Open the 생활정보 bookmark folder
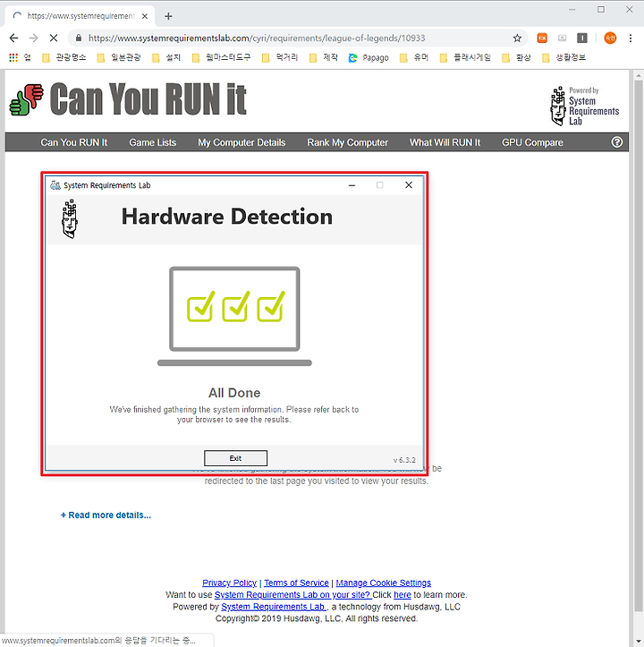644x647 pixels. coord(564,57)
